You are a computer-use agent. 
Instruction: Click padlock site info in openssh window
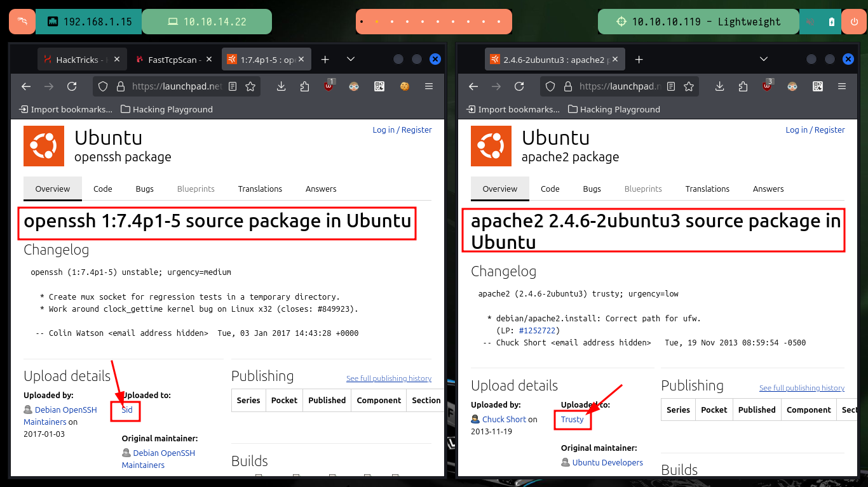click(x=119, y=86)
